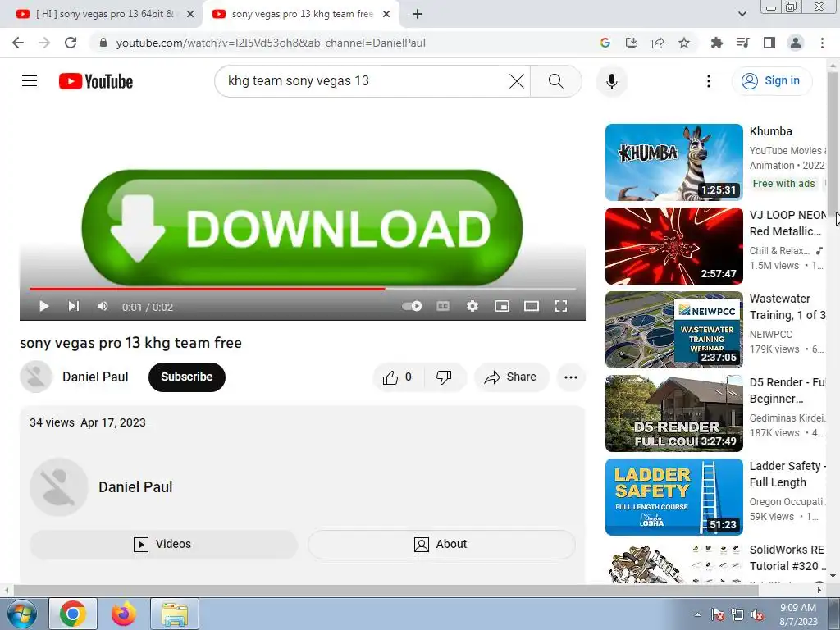Viewport: 840px width, 630px height.
Task: Open media controls icon in toolbar
Action: [742, 43]
